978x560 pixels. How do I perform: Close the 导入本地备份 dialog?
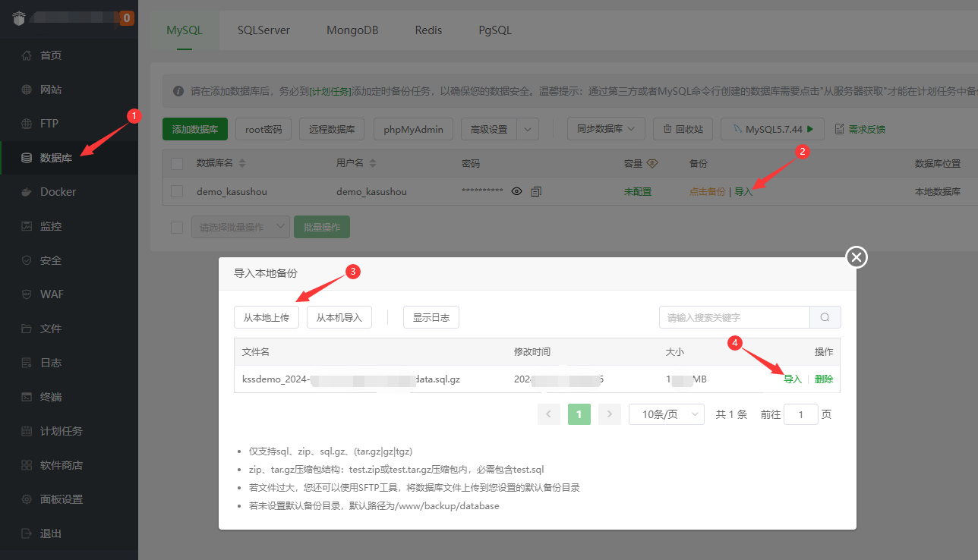[857, 258]
